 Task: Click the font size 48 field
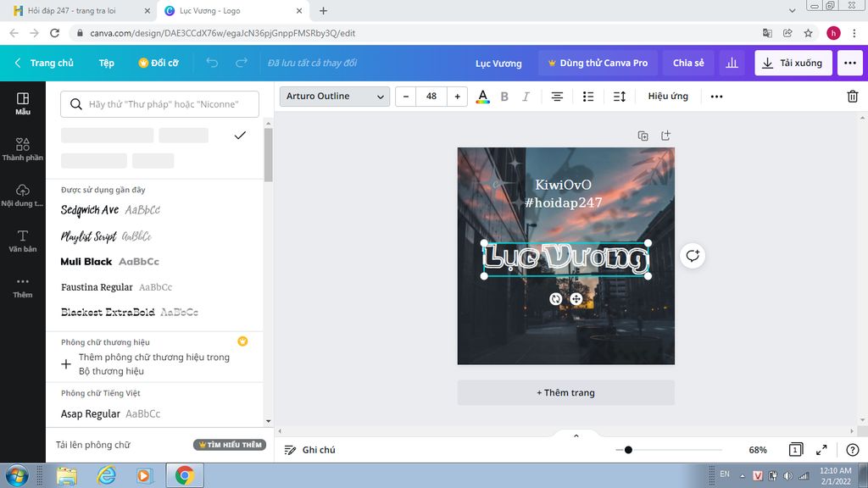431,97
